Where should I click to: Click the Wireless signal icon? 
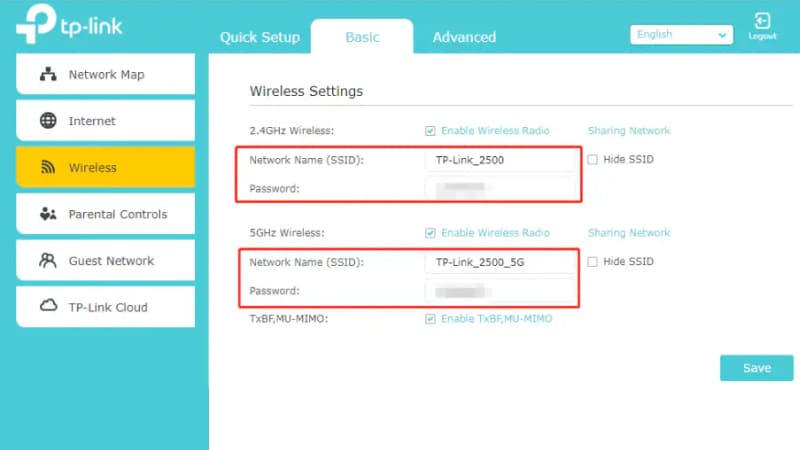[48, 167]
